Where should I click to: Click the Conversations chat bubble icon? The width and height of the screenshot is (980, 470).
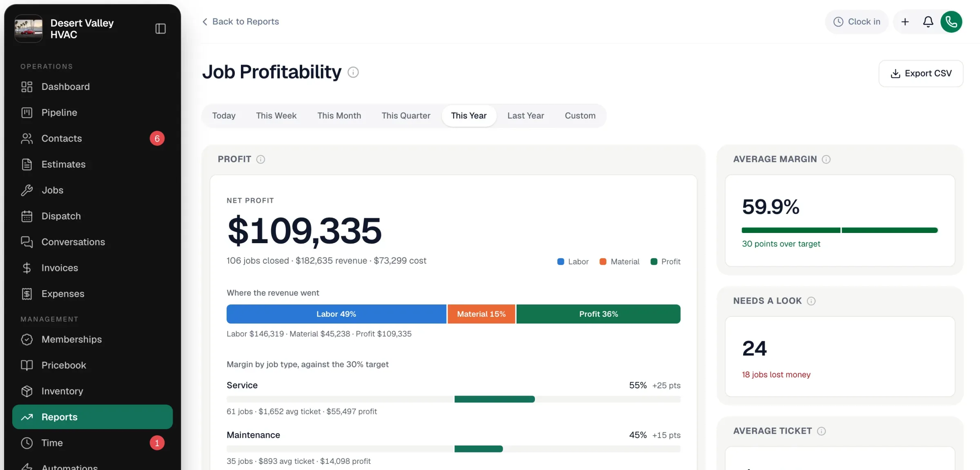point(27,242)
